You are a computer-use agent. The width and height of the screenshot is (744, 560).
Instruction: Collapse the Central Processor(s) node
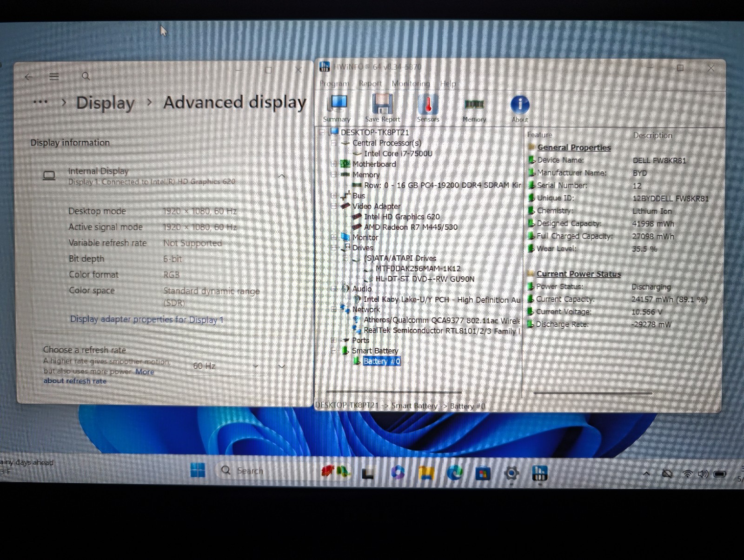click(x=333, y=143)
